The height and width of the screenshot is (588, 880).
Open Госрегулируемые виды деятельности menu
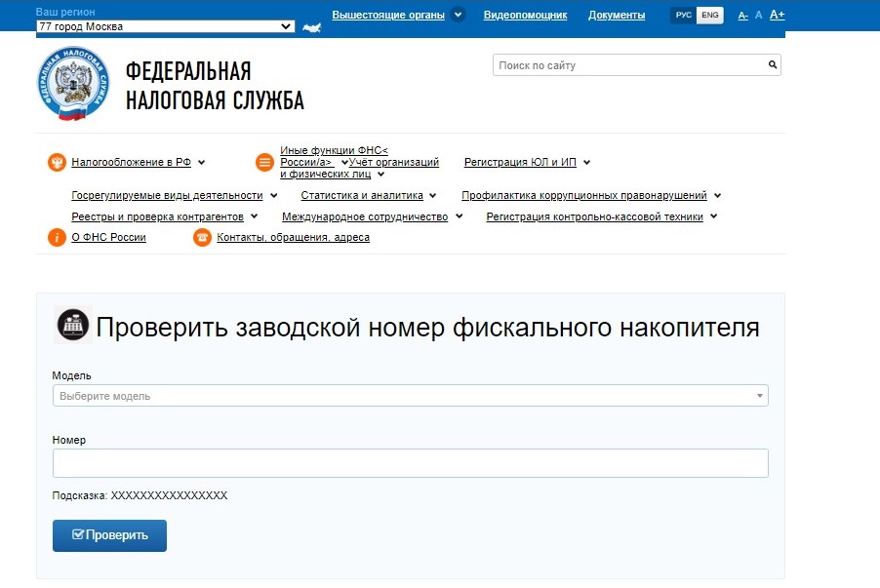(x=167, y=195)
